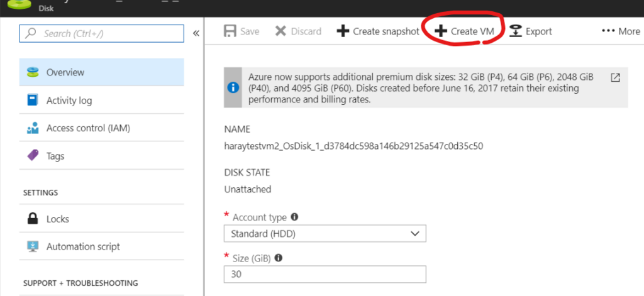This screenshot has height=296, width=644.
Task: Click the blue info icon in banner
Action: click(x=233, y=87)
